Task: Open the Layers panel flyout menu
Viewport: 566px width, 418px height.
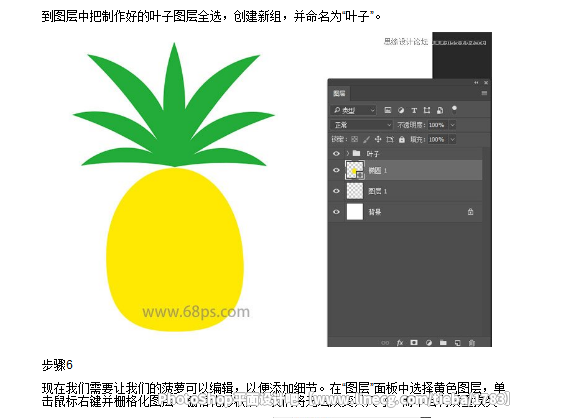Action: [484, 93]
